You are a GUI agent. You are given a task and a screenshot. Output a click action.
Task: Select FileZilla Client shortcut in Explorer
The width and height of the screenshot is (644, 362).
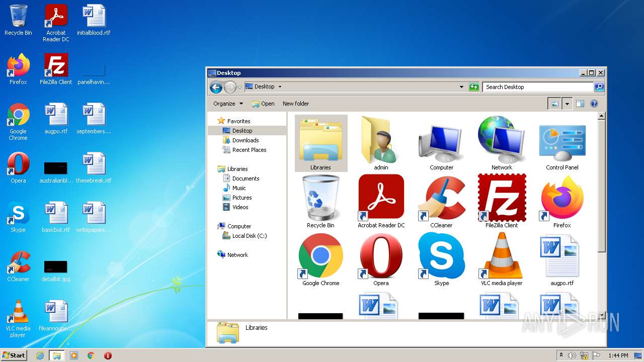point(502,201)
